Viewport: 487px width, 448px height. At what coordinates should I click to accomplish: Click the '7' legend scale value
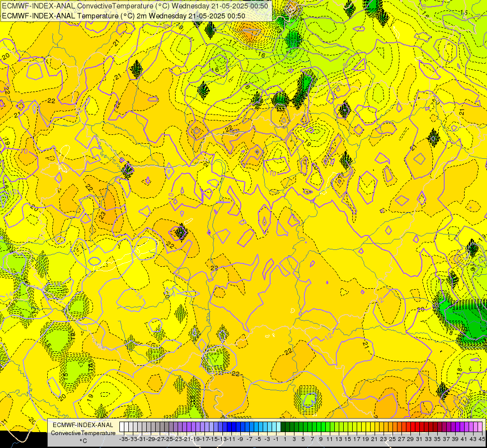(312, 440)
